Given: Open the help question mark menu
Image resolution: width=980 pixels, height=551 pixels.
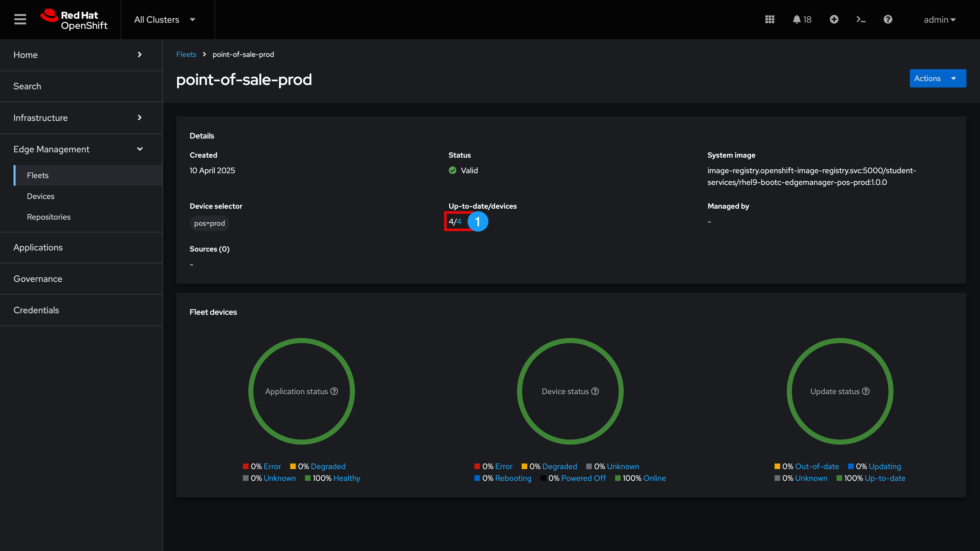Looking at the screenshot, I should click(x=888, y=19).
